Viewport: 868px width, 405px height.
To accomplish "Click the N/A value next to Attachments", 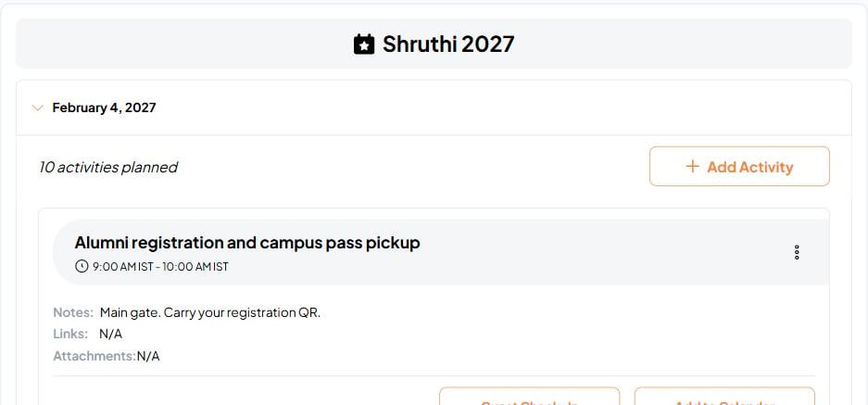I will [x=148, y=356].
